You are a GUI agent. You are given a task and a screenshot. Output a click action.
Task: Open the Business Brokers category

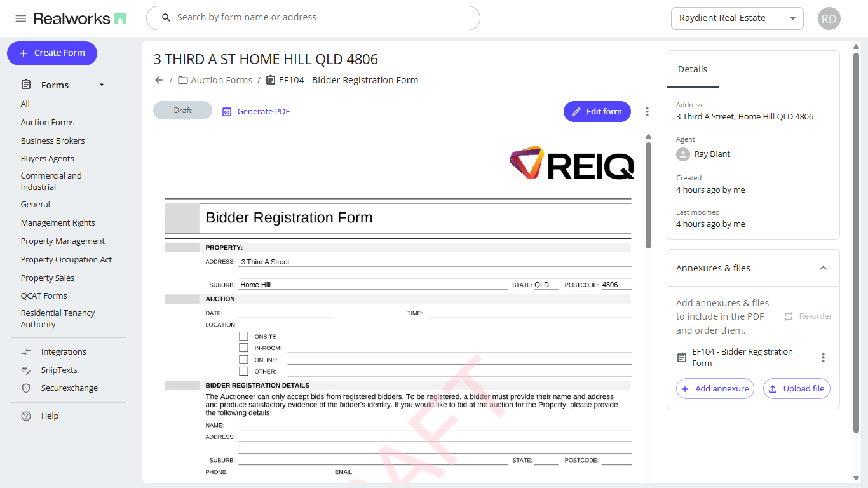(x=53, y=141)
